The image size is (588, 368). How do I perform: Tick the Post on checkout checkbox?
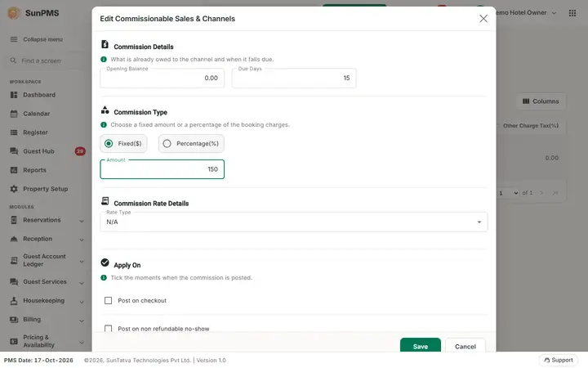click(108, 300)
